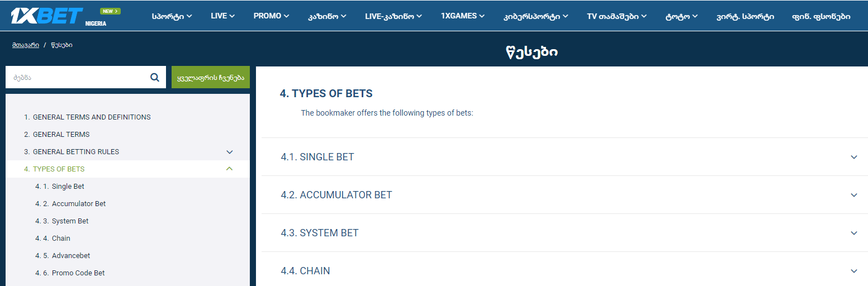The width and height of the screenshot is (868, 286).
Task: Click the 1XBET logo
Action: 47,16
